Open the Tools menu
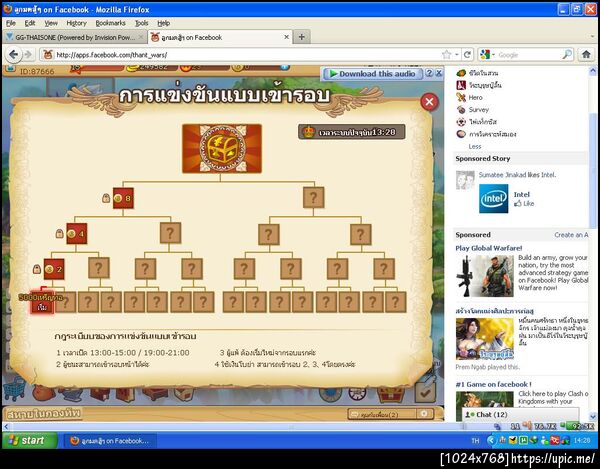 click(x=142, y=23)
